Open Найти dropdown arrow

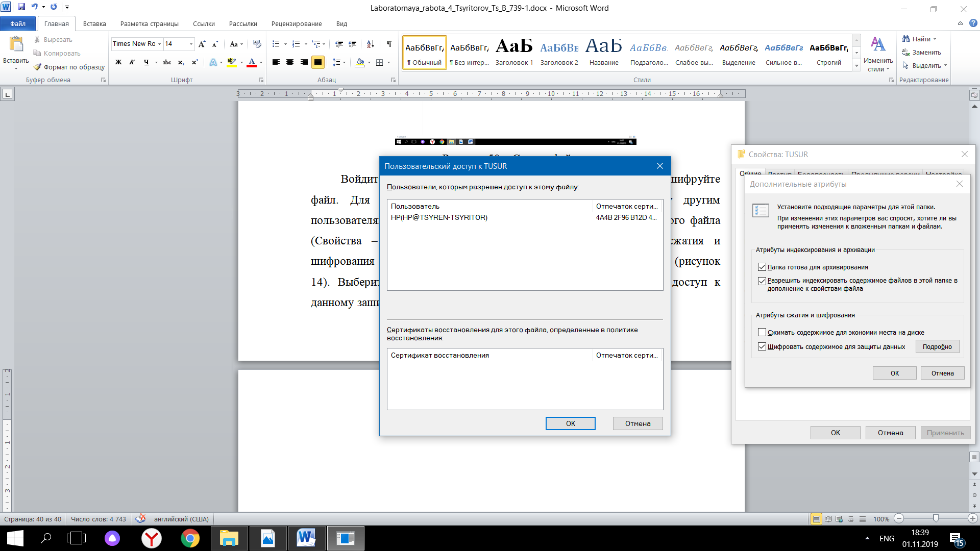tap(935, 39)
